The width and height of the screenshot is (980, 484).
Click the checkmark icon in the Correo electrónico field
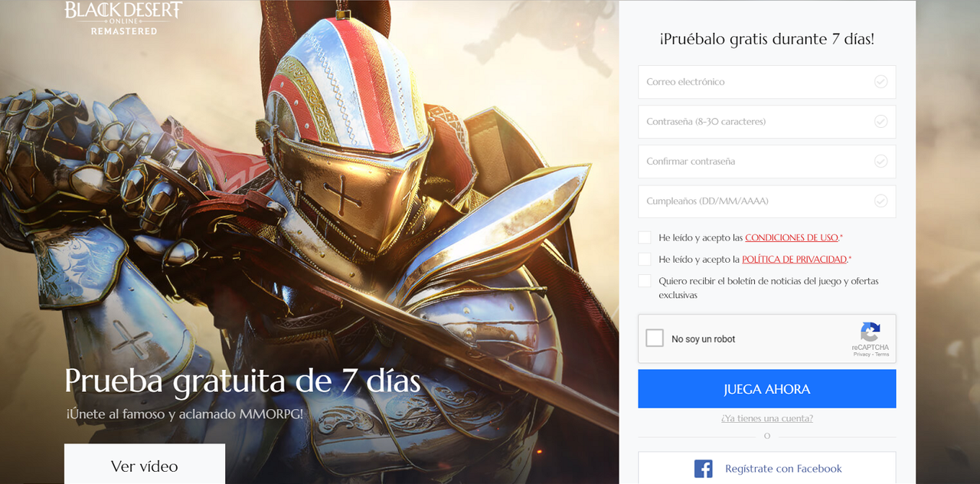click(880, 82)
